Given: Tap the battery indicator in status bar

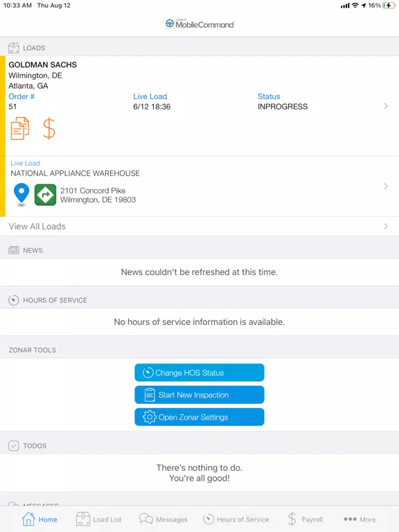Looking at the screenshot, I should tap(388, 6).
